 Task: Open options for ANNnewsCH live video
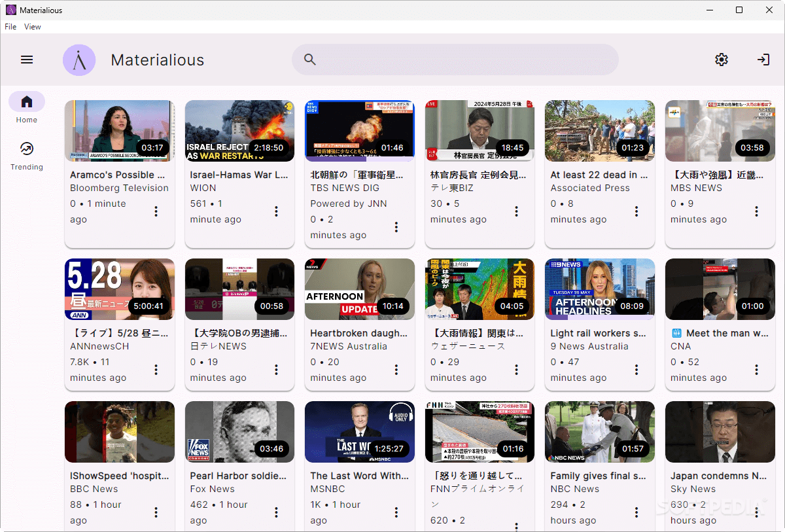[156, 370]
